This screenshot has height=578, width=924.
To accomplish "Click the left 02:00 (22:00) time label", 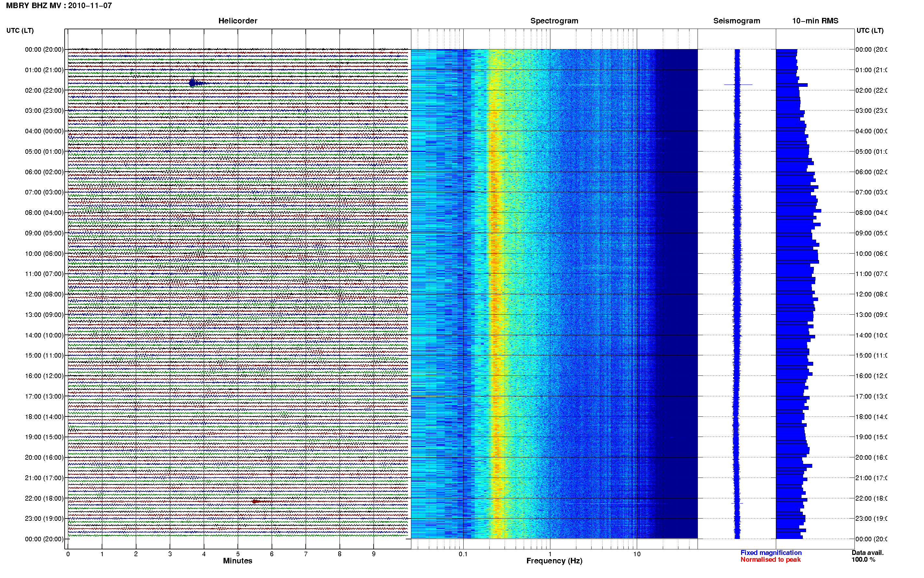I will 44,90.
